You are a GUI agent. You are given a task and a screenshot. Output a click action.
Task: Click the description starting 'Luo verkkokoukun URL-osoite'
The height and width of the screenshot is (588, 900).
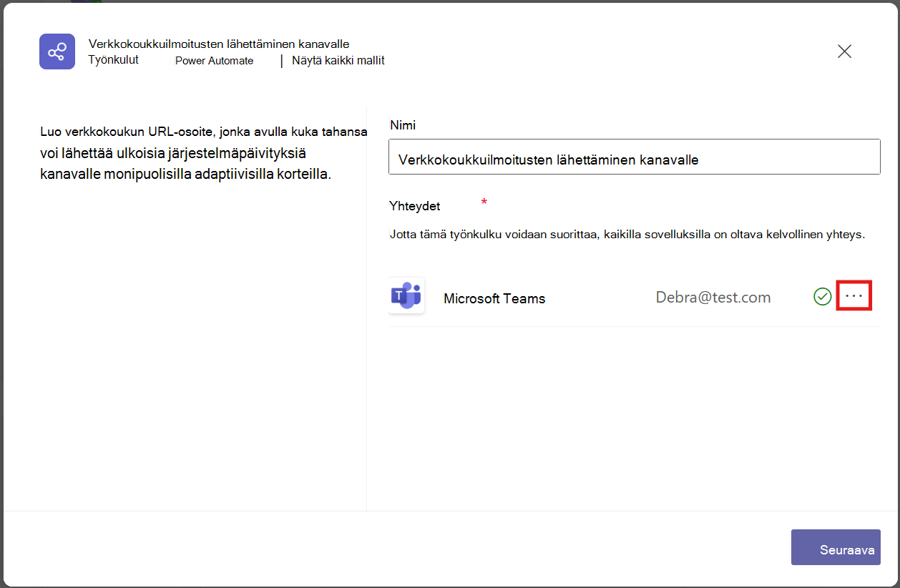[x=204, y=153]
